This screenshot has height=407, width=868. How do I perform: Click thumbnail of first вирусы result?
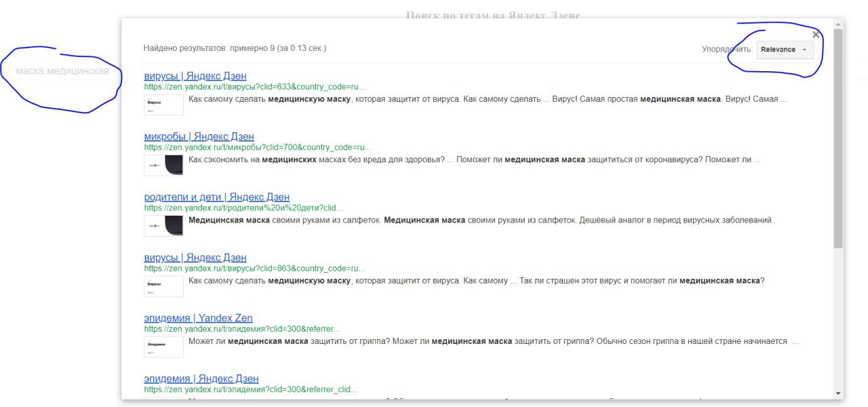tap(163, 104)
